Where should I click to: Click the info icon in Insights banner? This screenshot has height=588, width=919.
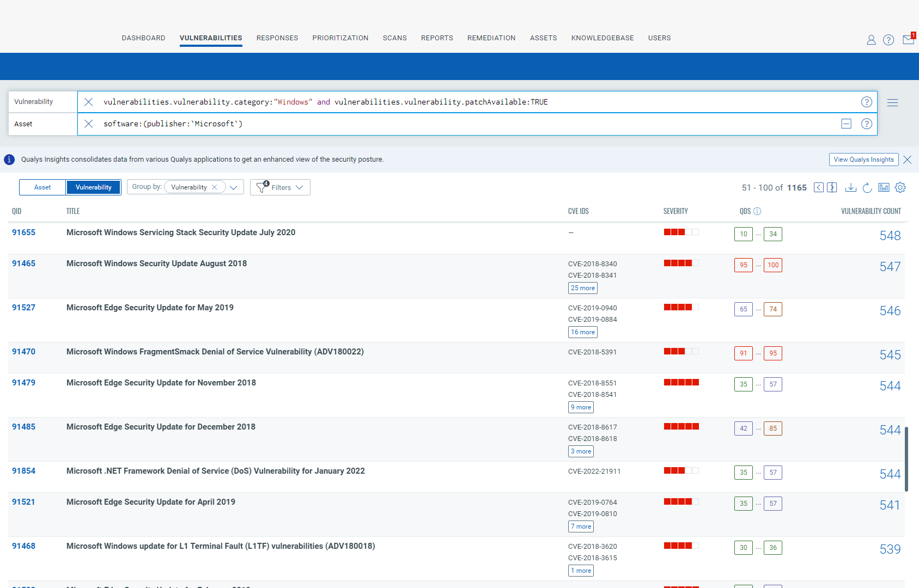coord(9,160)
